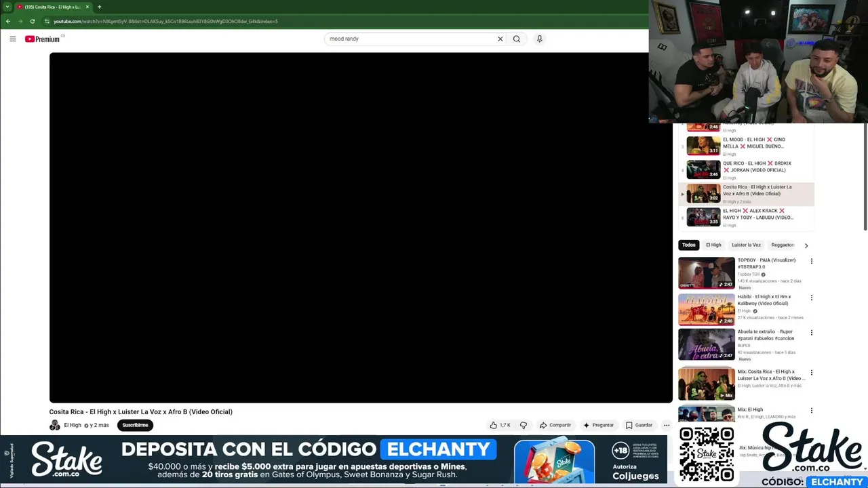Click the magnifier search button
Image resolution: width=868 pixels, height=488 pixels.
click(517, 39)
